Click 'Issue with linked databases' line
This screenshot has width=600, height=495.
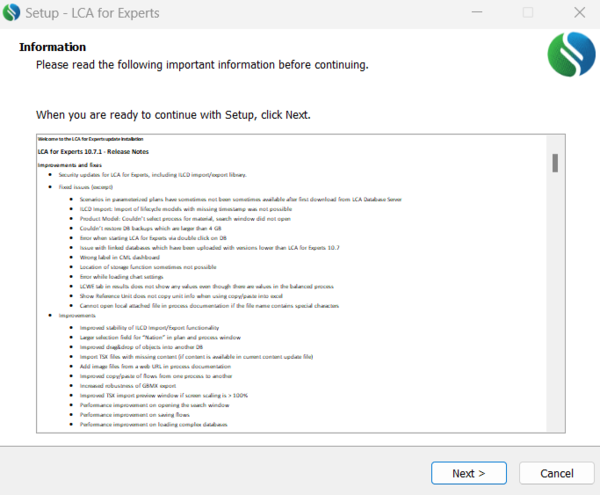209,248
